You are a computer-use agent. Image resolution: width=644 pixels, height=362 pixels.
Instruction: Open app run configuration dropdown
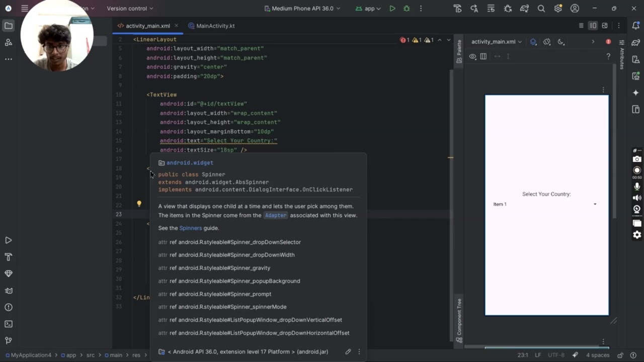tap(368, 9)
